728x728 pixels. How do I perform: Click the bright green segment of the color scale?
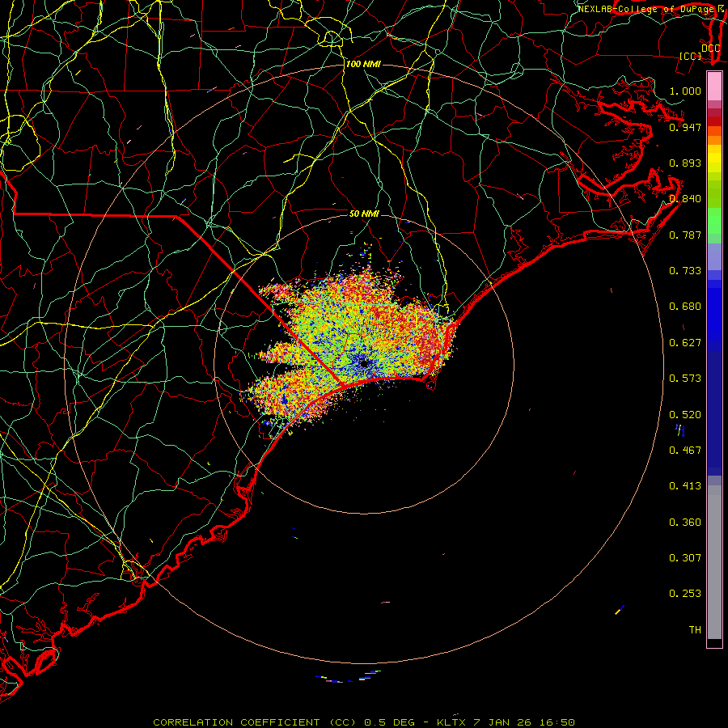click(x=714, y=221)
